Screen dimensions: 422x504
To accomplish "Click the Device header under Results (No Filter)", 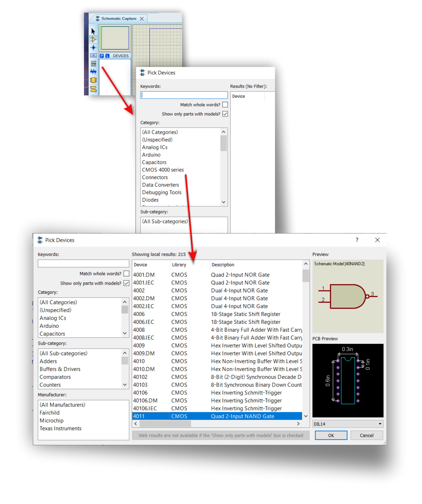I will click(x=238, y=96).
